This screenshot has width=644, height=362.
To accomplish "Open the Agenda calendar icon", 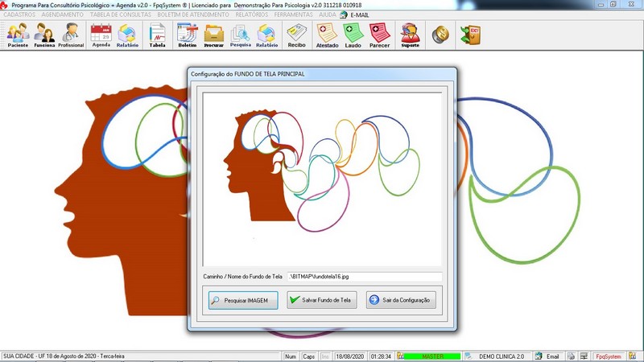I will pyautogui.click(x=101, y=35).
